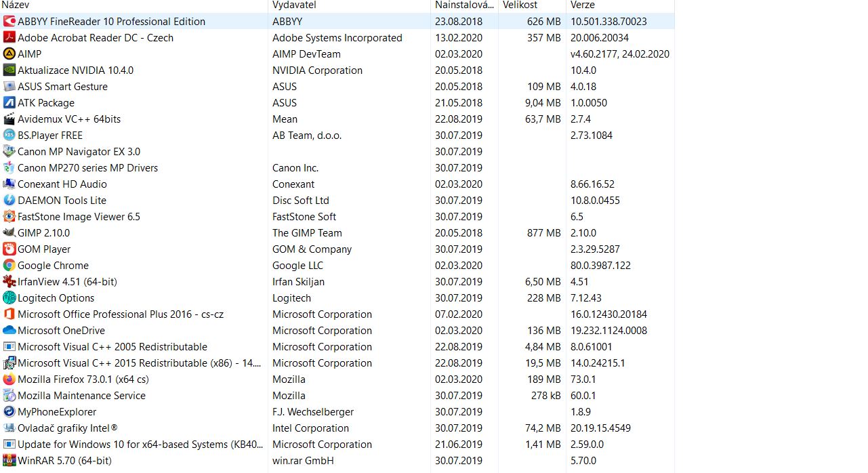Click the Mozilla Firefox icon

point(9,379)
